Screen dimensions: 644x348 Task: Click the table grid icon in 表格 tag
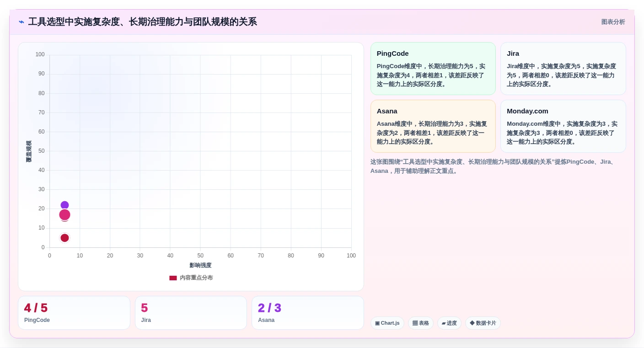(x=415, y=323)
